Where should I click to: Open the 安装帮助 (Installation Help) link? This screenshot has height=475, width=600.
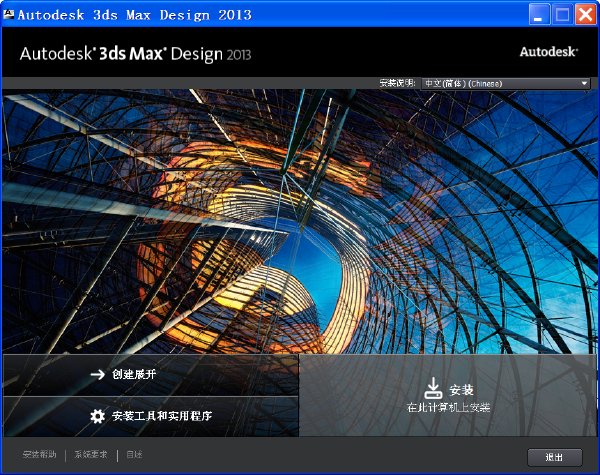point(39,455)
